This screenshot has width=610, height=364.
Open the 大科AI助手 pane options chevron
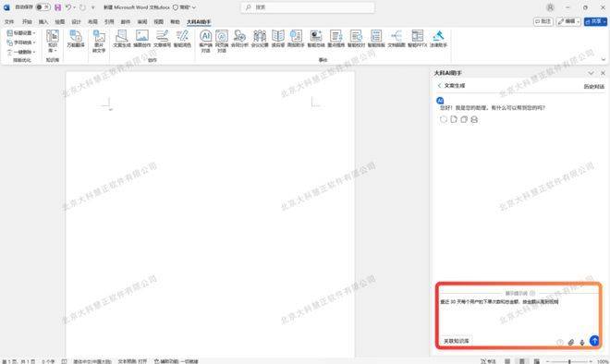tap(591, 73)
